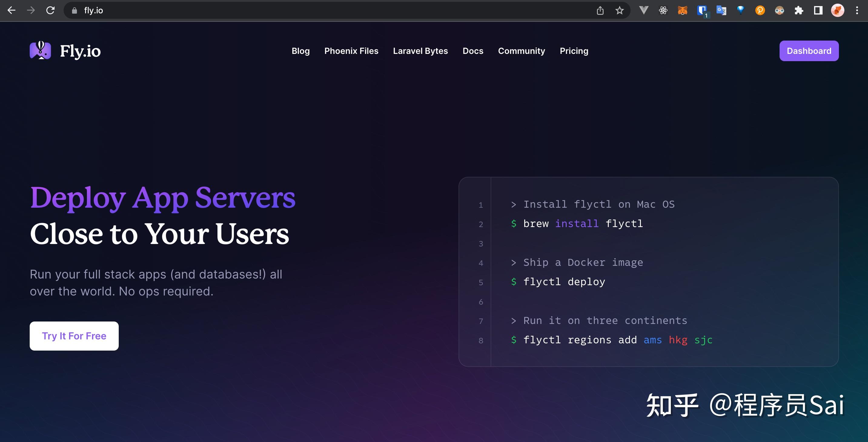Open the Extensions puzzle menu
868x442 pixels.
[x=799, y=10]
